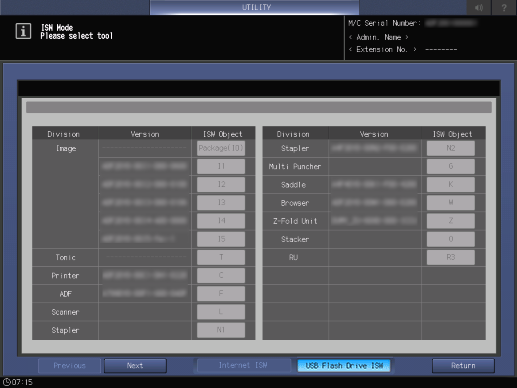This screenshot has width=517, height=388.
Task: Select the T object for Tonic
Action: [221, 257]
